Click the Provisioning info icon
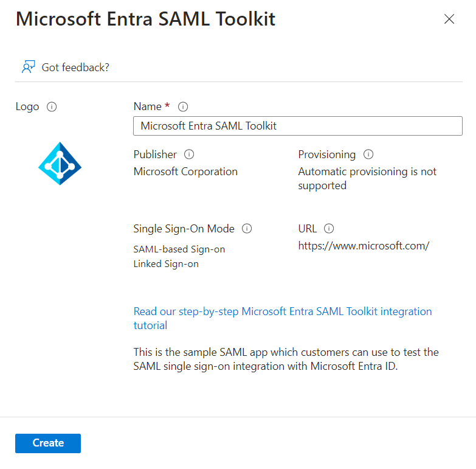 pyautogui.click(x=368, y=155)
